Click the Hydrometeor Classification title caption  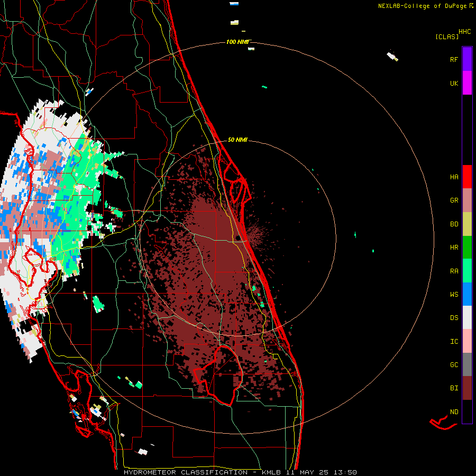click(186, 472)
